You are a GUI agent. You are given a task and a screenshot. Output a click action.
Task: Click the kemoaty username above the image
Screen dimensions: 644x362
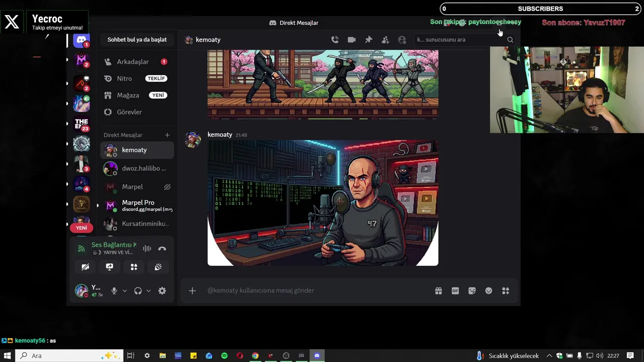(x=220, y=135)
